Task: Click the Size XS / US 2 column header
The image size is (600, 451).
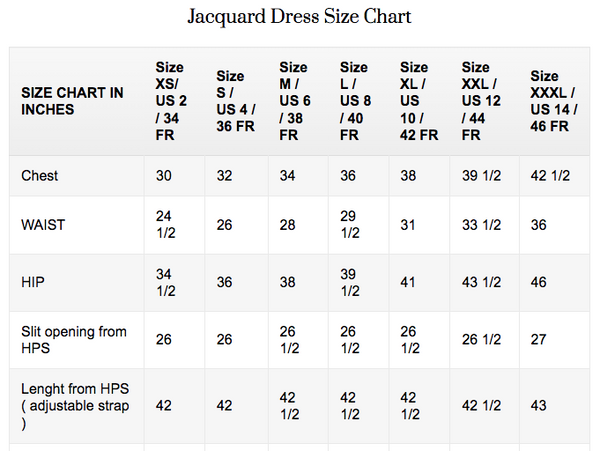Action: coord(170,101)
